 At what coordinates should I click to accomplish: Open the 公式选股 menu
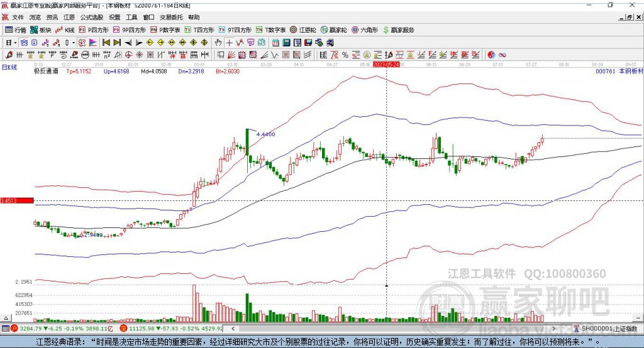pyautogui.click(x=92, y=17)
